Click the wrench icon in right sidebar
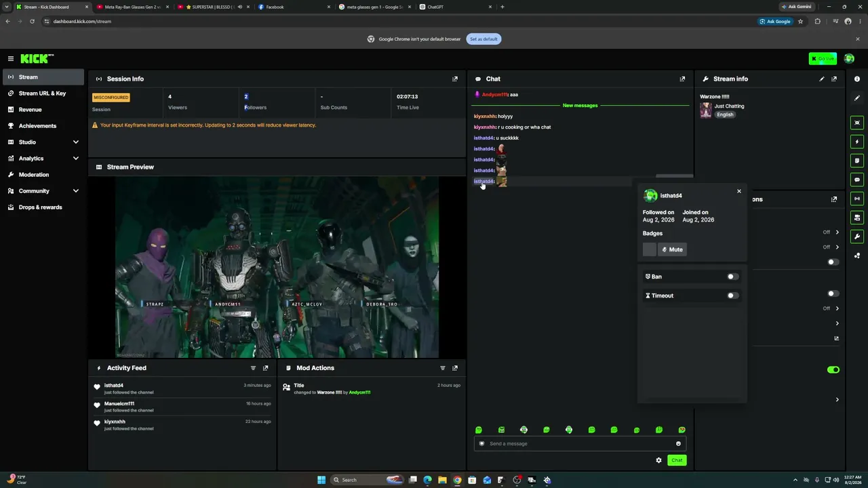The height and width of the screenshot is (488, 868). pyautogui.click(x=857, y=237)
